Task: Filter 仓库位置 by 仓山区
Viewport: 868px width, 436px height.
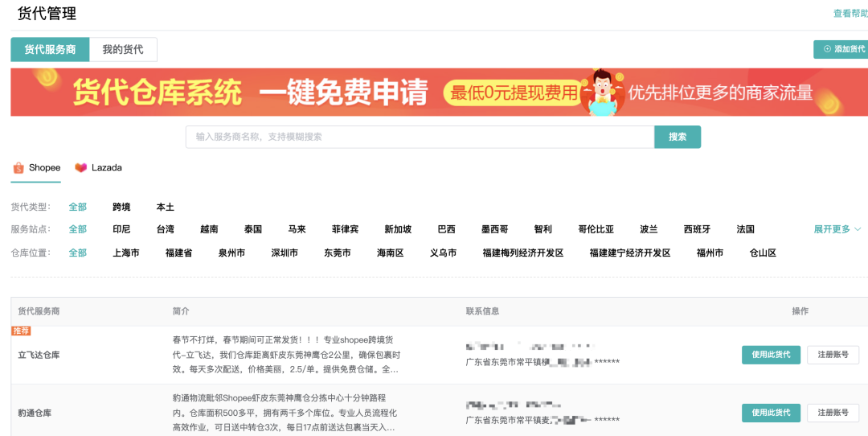Action: 763,253
